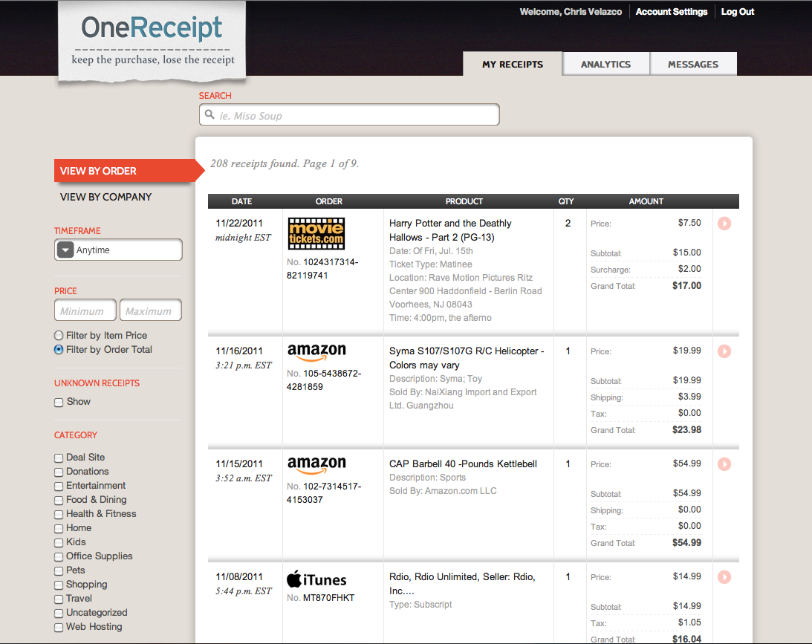Focus the receipt search field
Viewport: 812px width, 644px height.
pyautogui.click(x=349, y=114)
